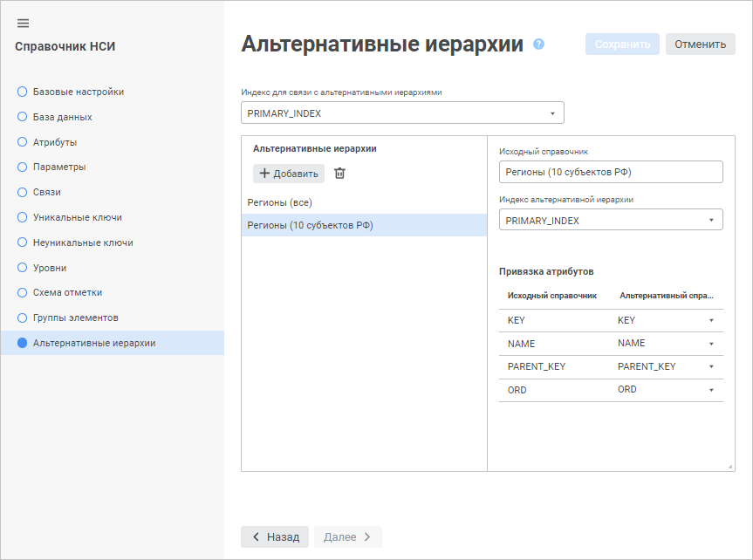753x560 pixels.
Task: Click the Исходный справочник text field
Action: tap(611, 172)
